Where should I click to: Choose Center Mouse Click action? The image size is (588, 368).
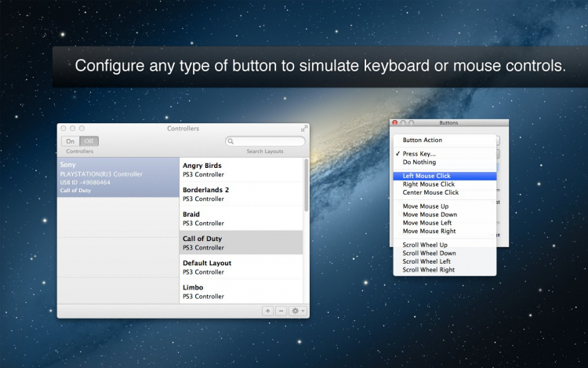point(445,192)
